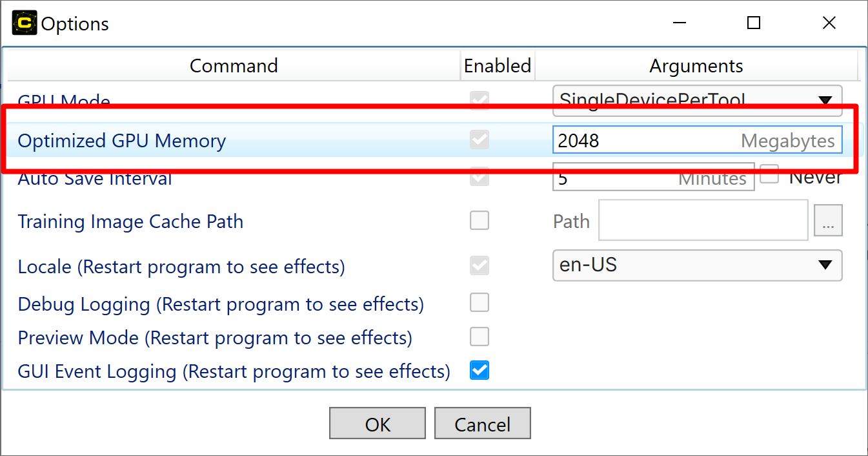The image size is (868, 456).
Task: Close the Options dialog window
Action: 829,23
